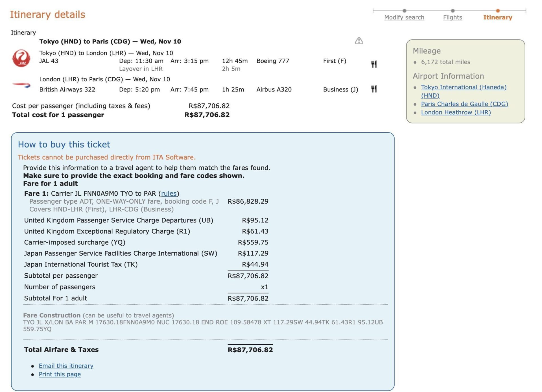The height and width of the screenshot is (392, 542).
Task: Click Itinerary progress dot
Action: (x=498, y=11)
